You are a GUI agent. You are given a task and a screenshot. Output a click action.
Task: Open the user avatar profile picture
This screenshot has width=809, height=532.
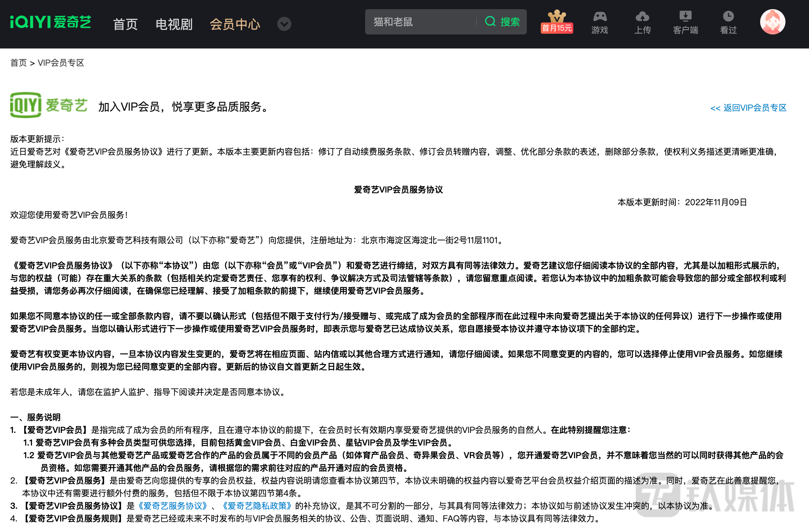tap(772, 22)
